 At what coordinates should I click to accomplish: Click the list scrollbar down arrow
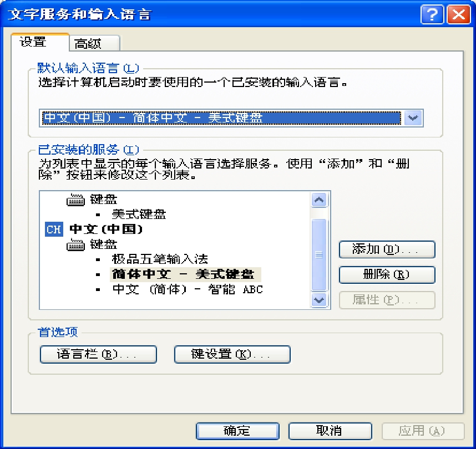[319, 300]
